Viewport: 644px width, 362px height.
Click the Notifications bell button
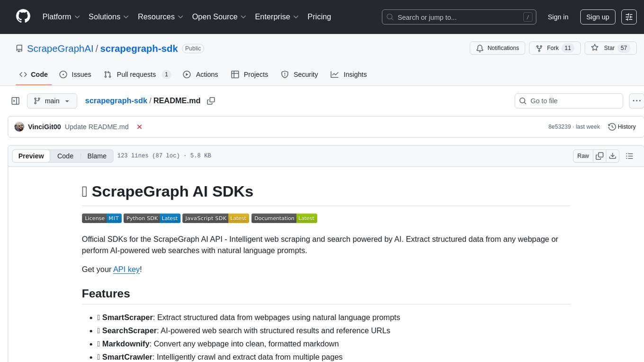tap(497, 48)
